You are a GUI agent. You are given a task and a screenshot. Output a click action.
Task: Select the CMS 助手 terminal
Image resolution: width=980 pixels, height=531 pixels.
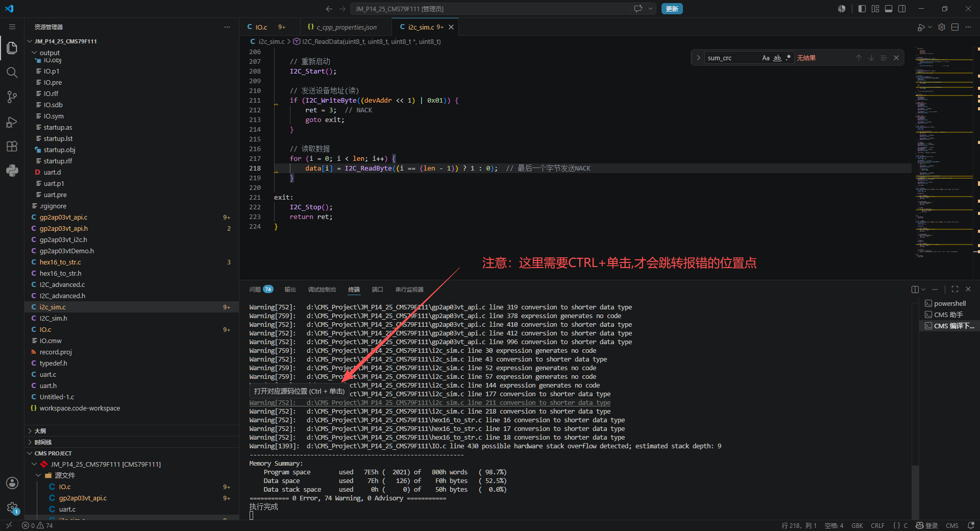949,315
